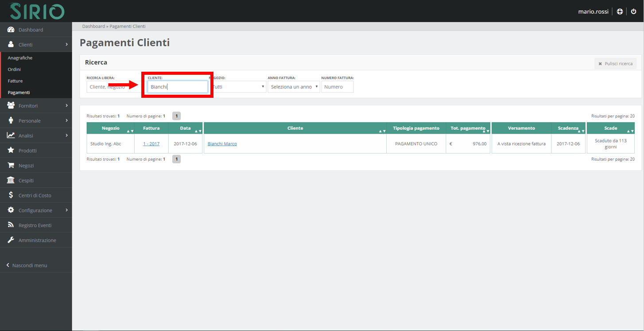The image size is (644, 331).
Task: Click the Centri di Costo dollar icon
Action: coord(11,195)
